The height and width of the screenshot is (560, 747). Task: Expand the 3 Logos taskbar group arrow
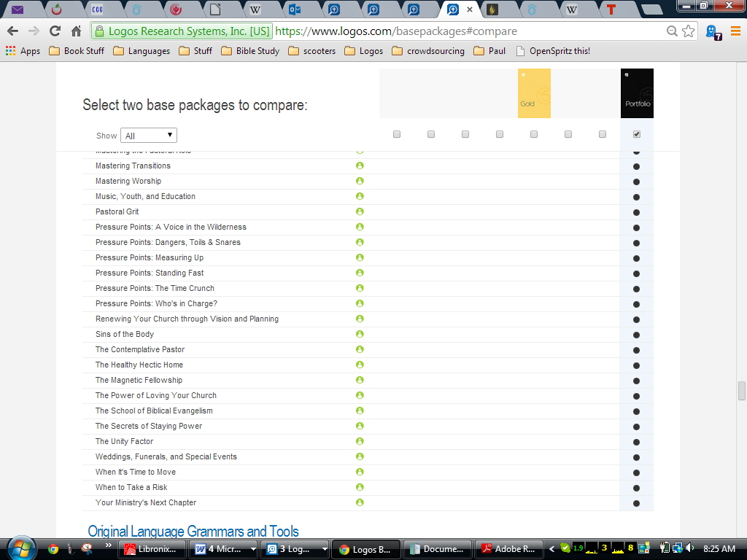[325, 549]
